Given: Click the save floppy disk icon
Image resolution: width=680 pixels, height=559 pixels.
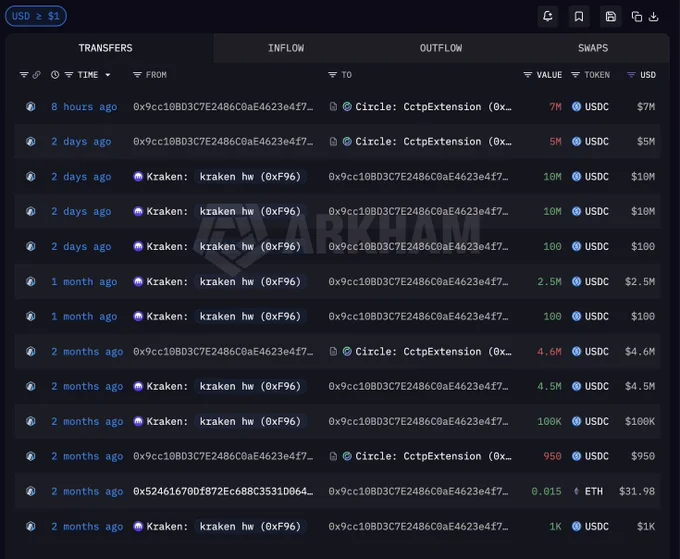Looking at the screenshot, I should (611, 16).
